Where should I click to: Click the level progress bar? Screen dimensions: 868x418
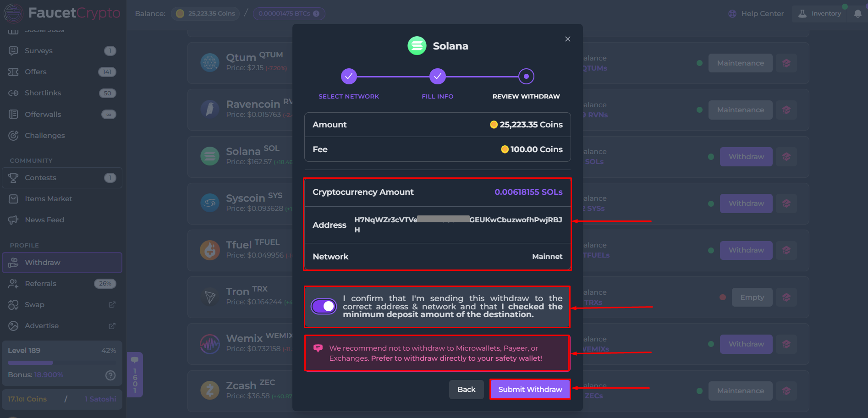[x=61, y=363]
